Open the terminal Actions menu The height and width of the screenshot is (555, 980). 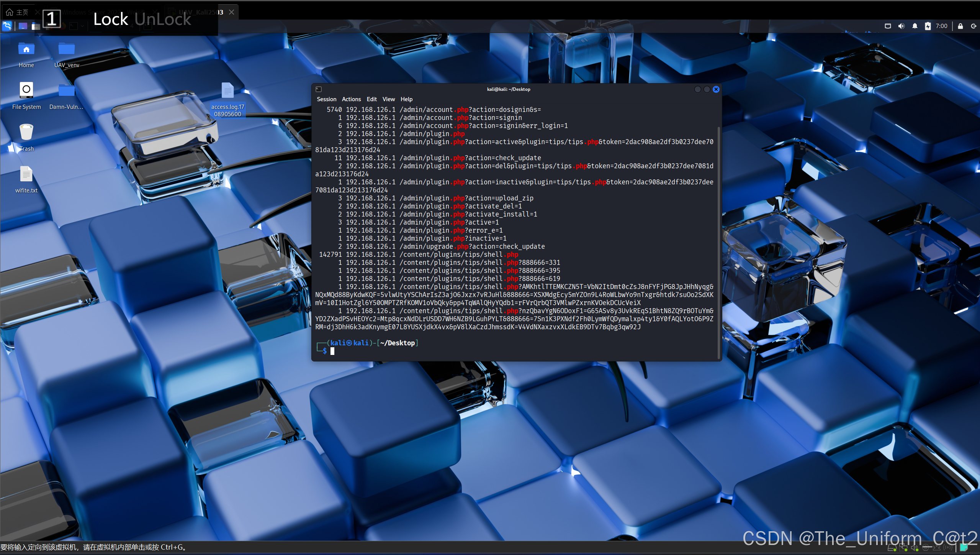tap(351, 99)
